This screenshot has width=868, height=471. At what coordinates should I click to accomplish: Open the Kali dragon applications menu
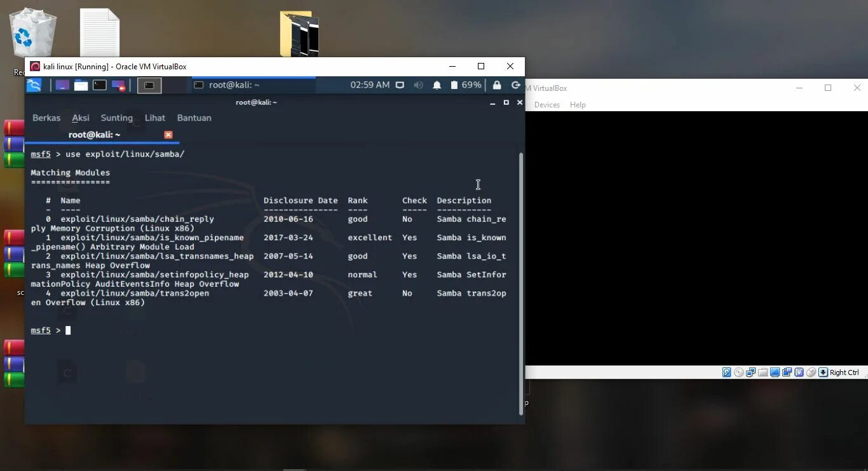(x=34, y=85)
